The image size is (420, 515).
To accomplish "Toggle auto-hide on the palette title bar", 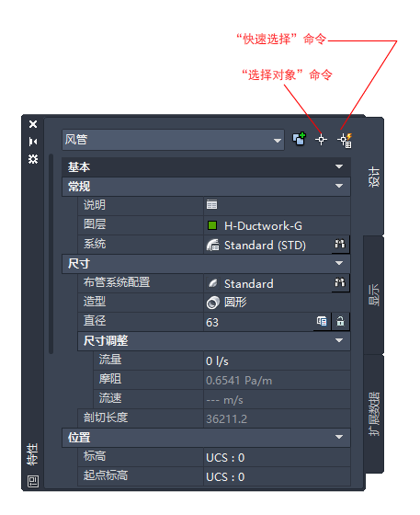I will click(33, 142).
